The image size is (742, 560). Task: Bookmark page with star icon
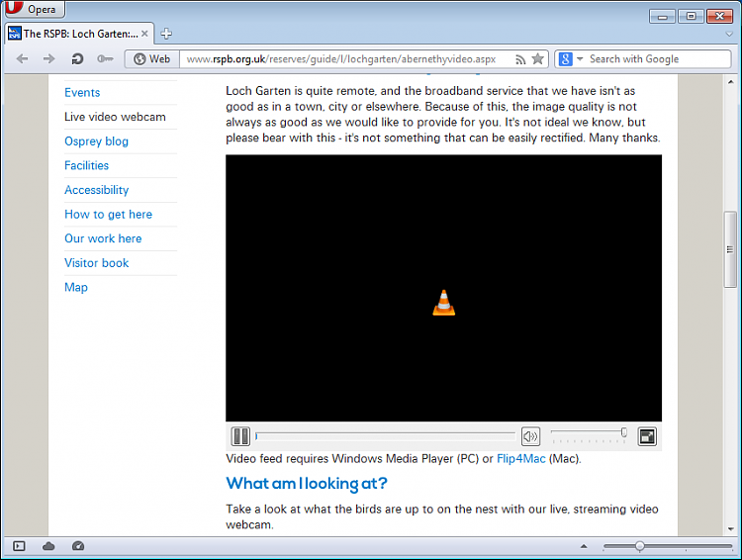coord(537,58)
